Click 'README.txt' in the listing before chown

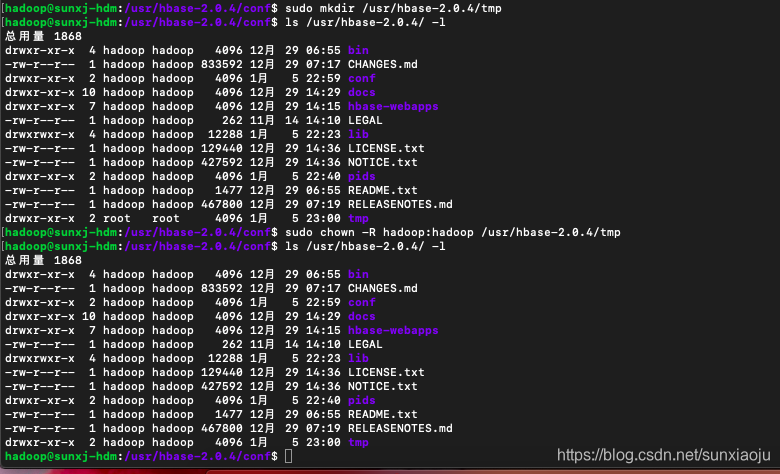pyautogui.click(x=383, y=190)
